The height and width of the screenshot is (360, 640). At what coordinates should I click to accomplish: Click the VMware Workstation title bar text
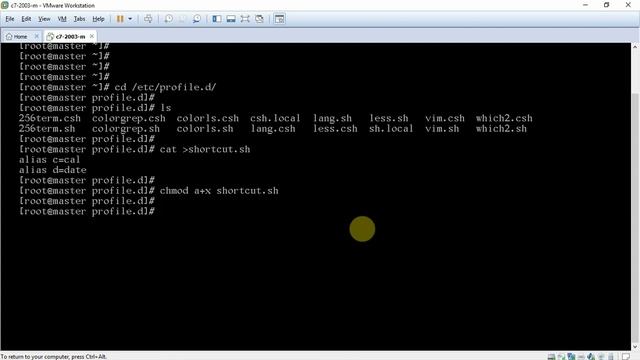[x=53, y=5]
